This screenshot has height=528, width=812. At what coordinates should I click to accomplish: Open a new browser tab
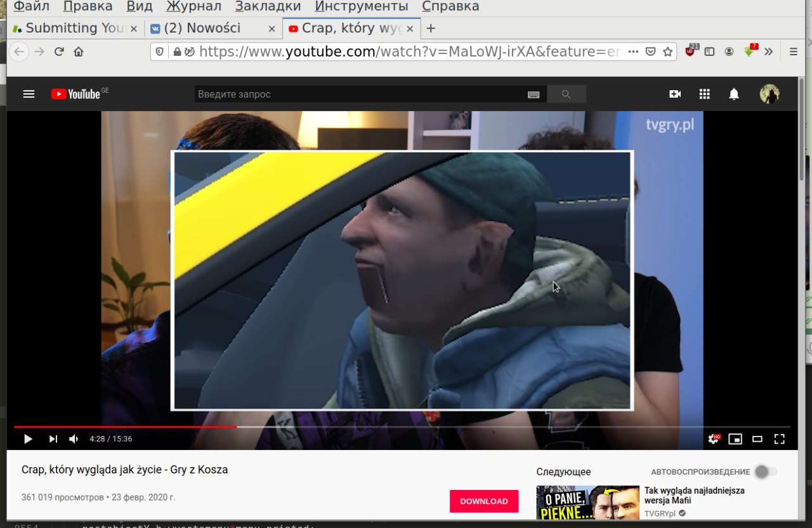coord(431,28)
